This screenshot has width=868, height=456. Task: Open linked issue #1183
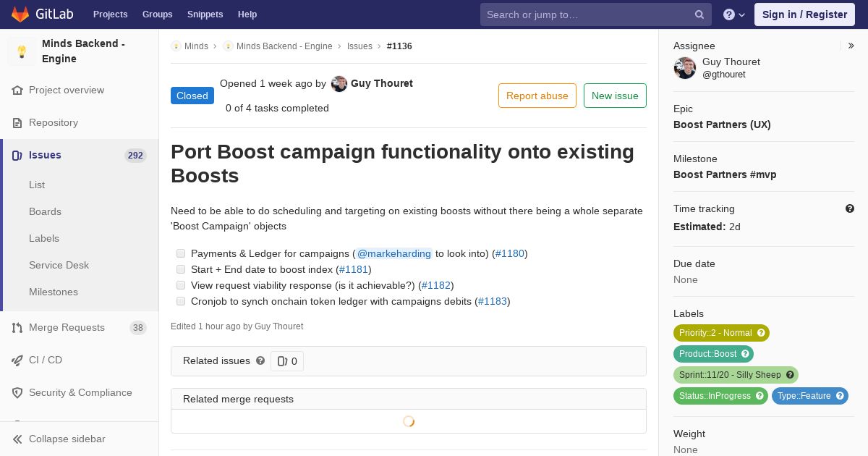(x=493, y=301)
